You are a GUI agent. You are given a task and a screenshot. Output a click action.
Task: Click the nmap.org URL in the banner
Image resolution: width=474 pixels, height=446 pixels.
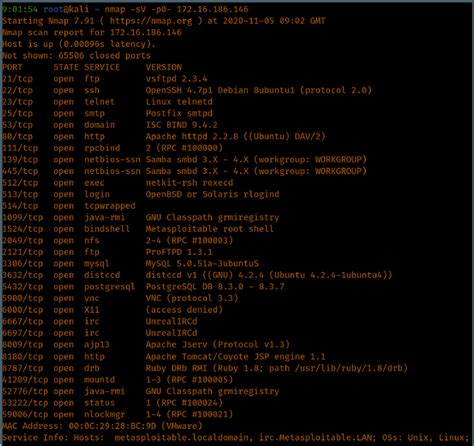click(x=151, y=21)
